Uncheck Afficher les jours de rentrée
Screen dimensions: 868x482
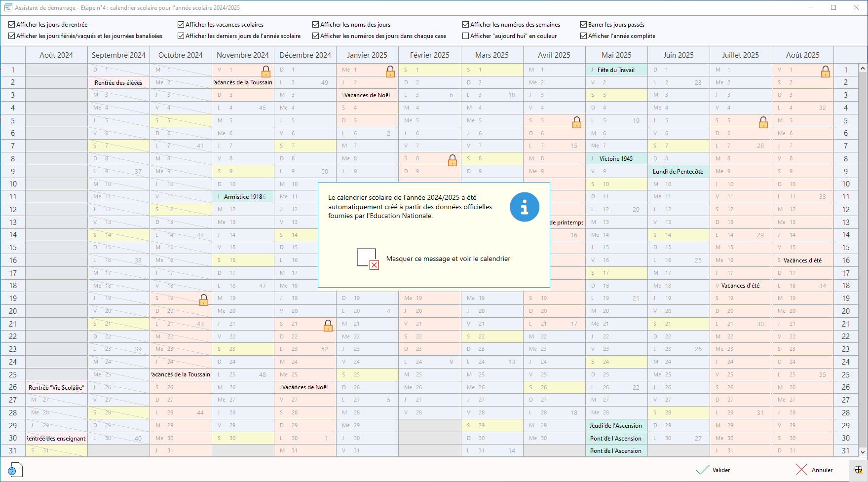(x=12, y=25)
